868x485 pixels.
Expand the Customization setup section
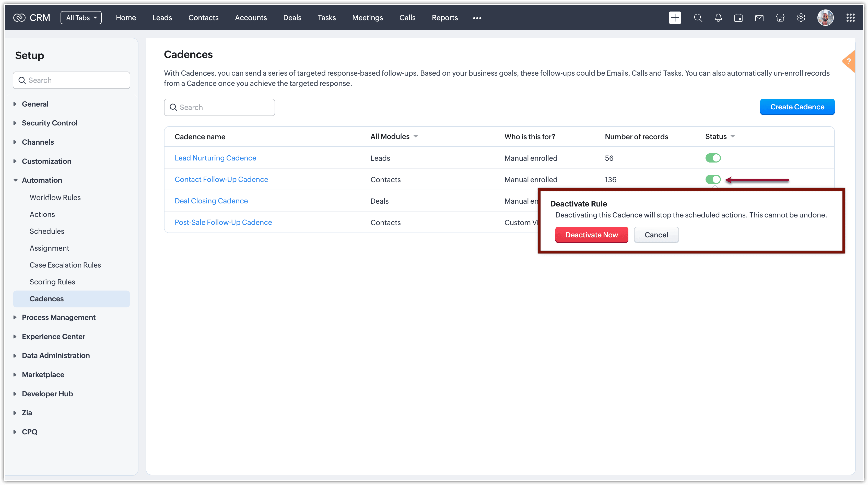click(x=46, y=161)
